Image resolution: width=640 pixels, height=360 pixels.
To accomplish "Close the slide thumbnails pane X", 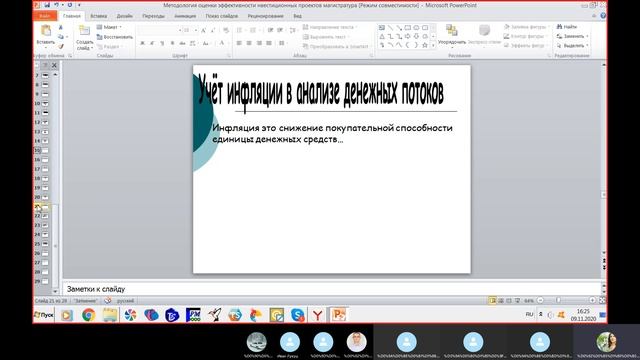I will (x=54, y=65).
